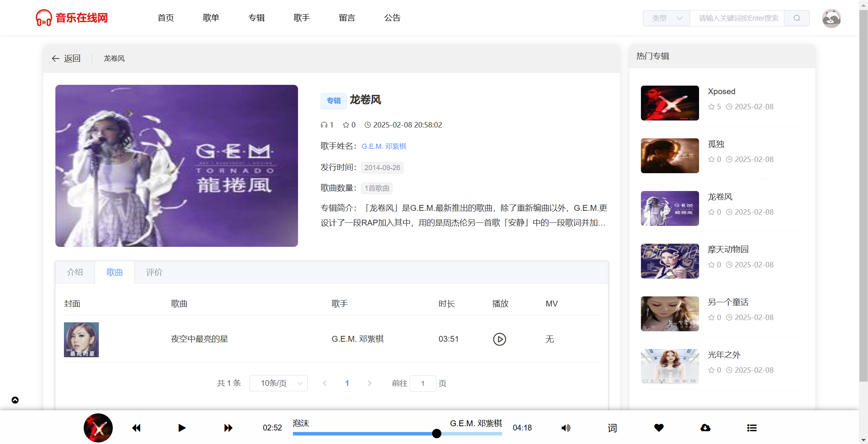Image resolution: width=868 pixels, height=444 pixels.
Task: Open the 类型 search type dropdown
Action: coord(666,18)
